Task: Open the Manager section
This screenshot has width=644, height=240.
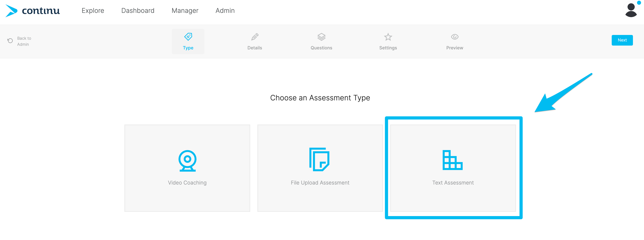Action: point(185,11)
